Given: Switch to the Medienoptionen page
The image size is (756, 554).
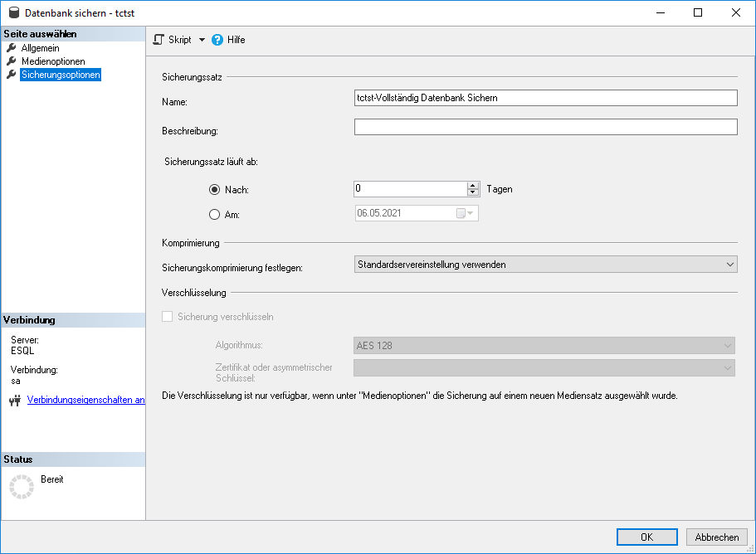Looking at the screenshot, I should point(53,61).
